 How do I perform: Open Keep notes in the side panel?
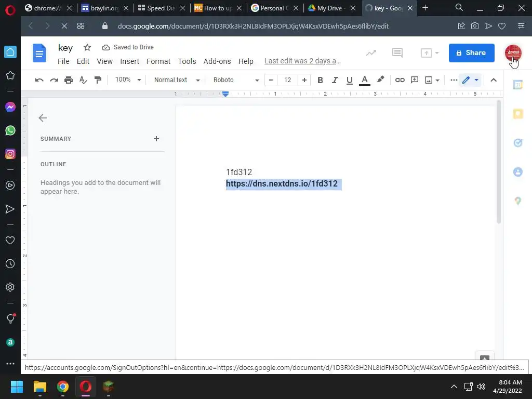click(x=518, y=114)
